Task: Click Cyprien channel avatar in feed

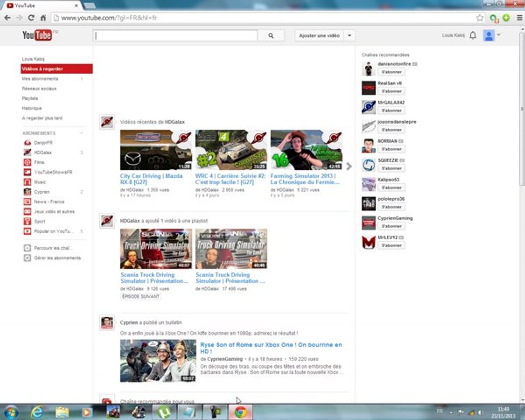Action: point(107,323)
